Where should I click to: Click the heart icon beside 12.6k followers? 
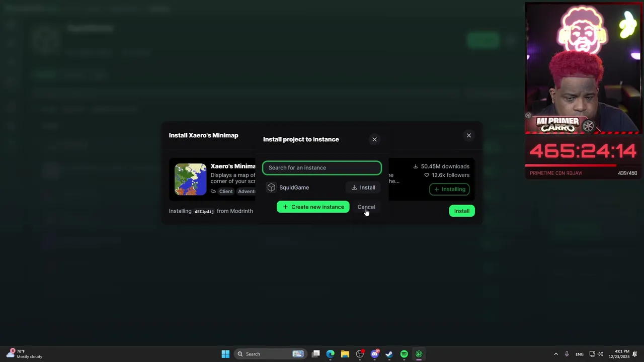click(427, 175)
